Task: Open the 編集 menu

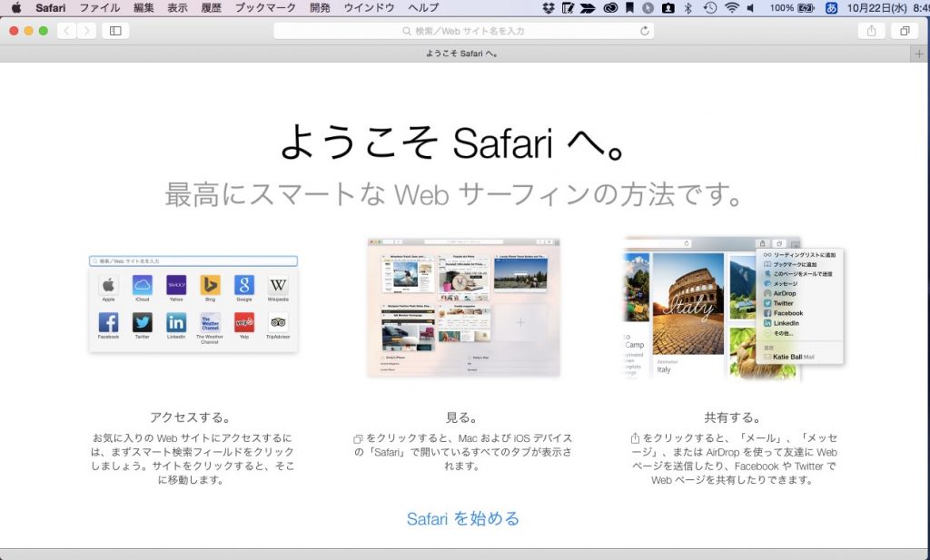Action: click(x=143, y=7)
